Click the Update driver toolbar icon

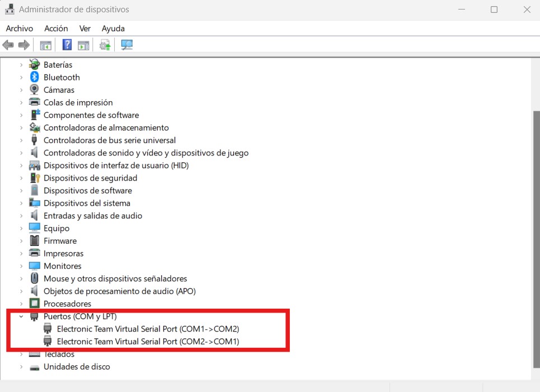tap(105, 45)
